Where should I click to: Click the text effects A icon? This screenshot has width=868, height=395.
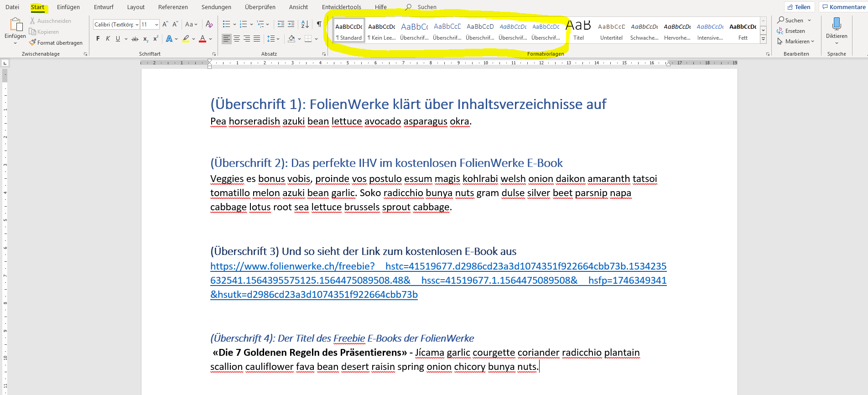coord(169,39)
